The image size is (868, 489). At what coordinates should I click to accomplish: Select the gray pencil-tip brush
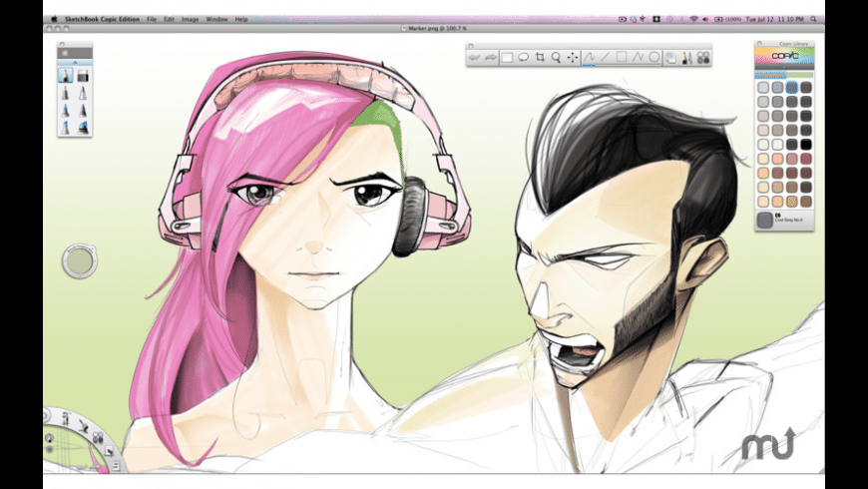66,93
